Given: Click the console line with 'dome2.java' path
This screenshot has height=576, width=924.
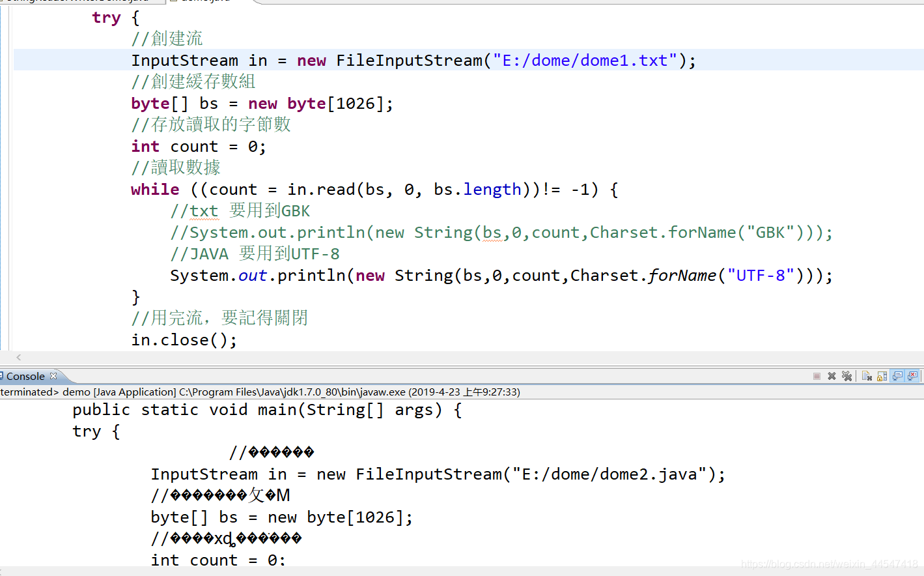Looking at the screenshot, I should (438, 474).
